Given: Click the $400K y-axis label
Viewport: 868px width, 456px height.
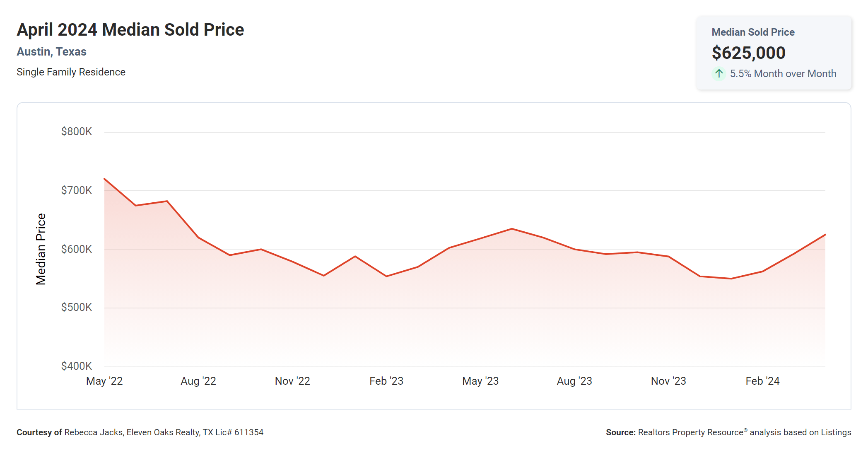Looking at the screenshot, I should [77, 366].
